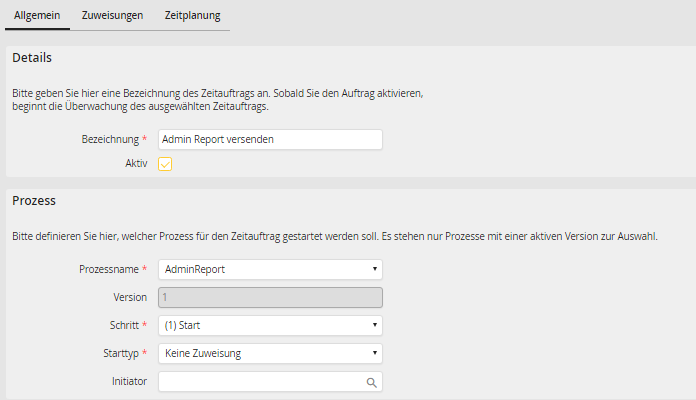Screen dimensions: 696x400
Task: Focus the Initiator input field
Action: [x=260, y=382]
